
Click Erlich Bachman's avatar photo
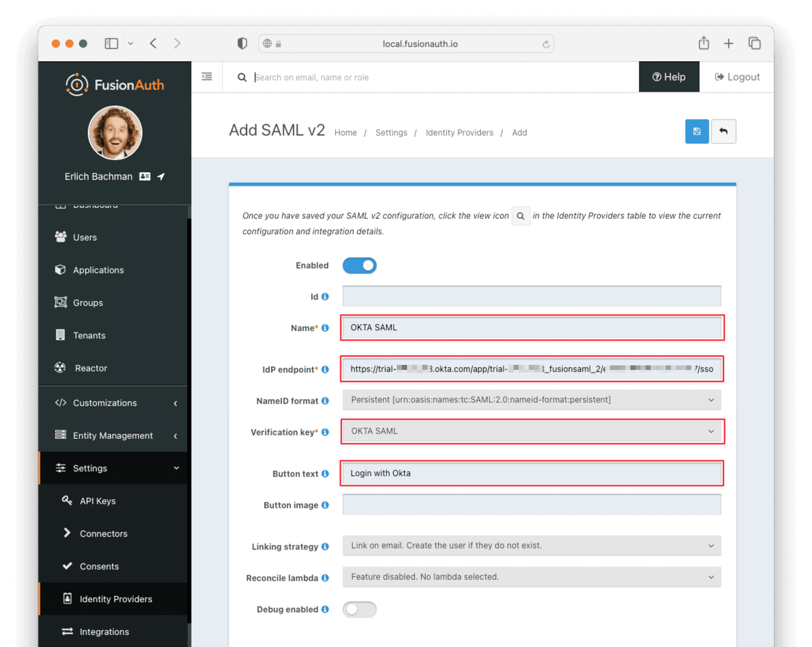click(115, 133)
